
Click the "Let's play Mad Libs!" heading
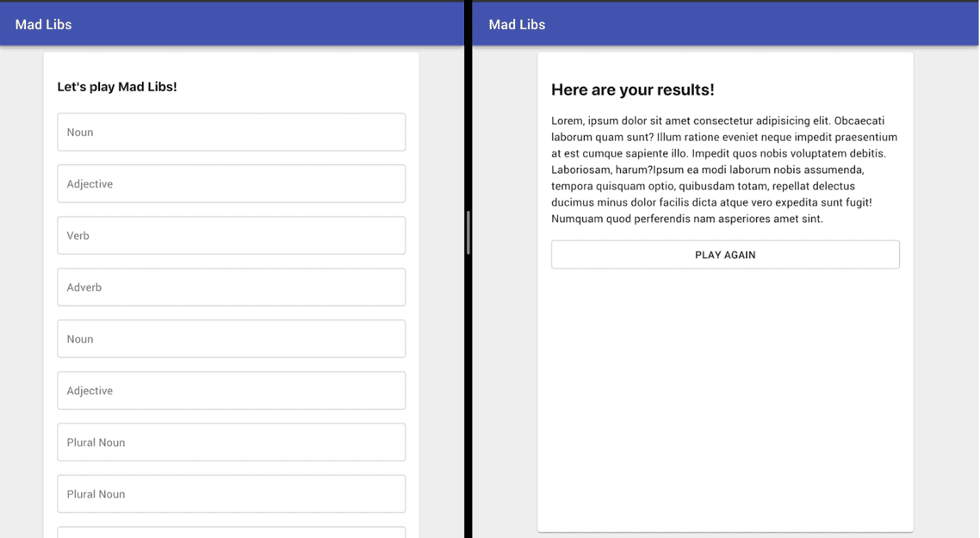coord(117,87)
